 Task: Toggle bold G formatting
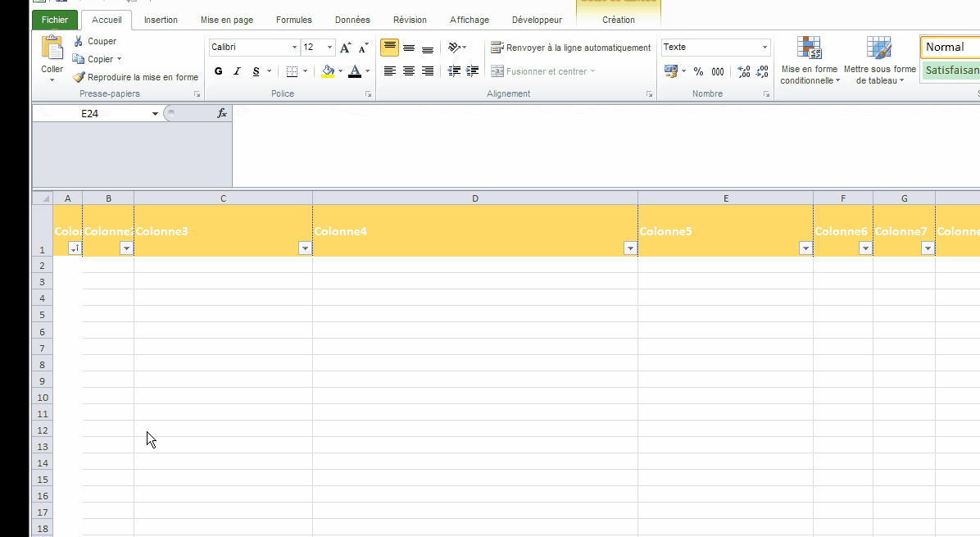[219, 71]
